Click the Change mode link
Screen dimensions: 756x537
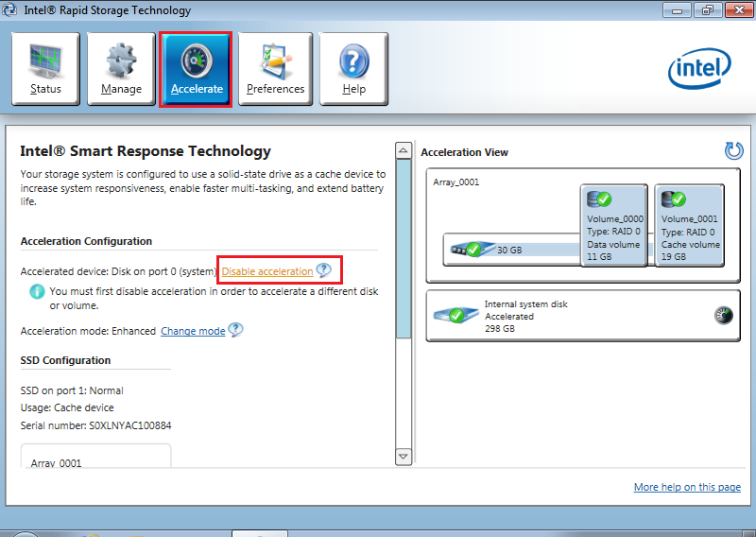coord(193,331)
